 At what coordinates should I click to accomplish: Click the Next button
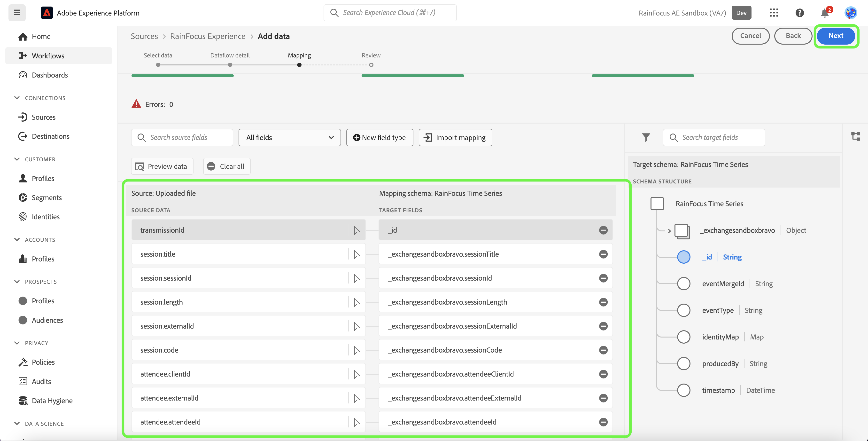[836, 36]
